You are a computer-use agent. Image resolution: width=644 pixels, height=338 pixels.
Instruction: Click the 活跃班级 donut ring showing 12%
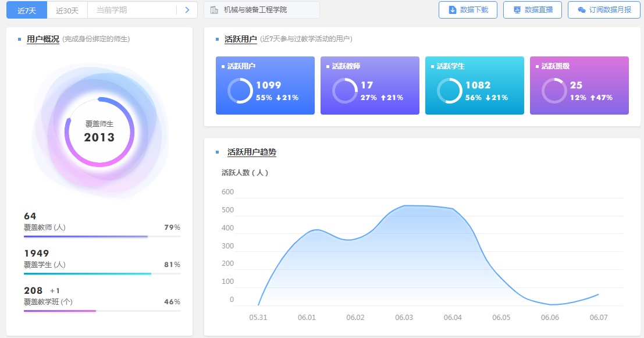[554, 91]
